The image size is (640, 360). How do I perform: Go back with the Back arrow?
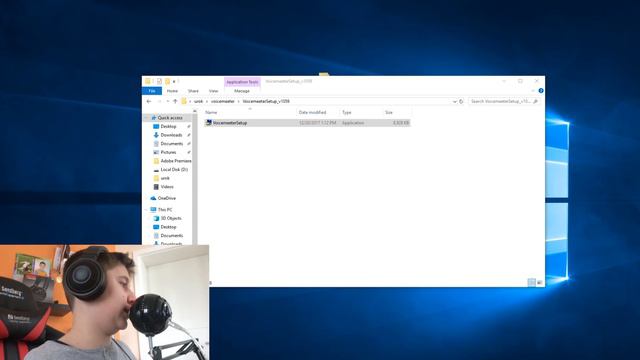point(149,101)
